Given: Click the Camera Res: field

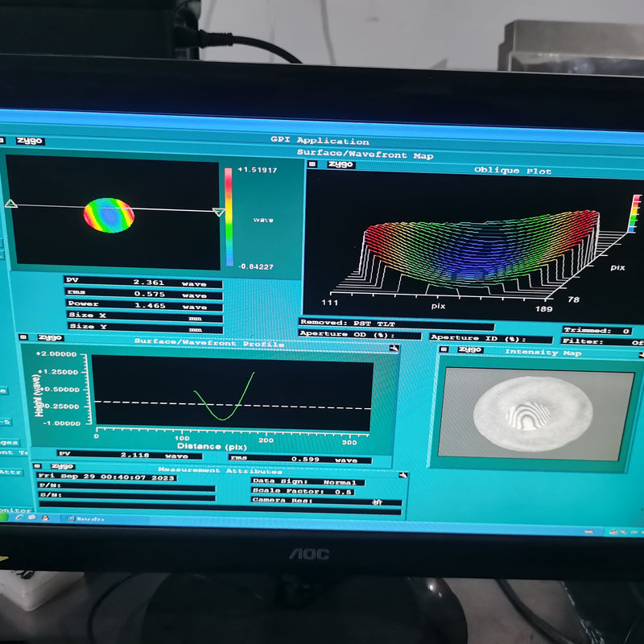Looking at the screenshot, I should 327,501.
